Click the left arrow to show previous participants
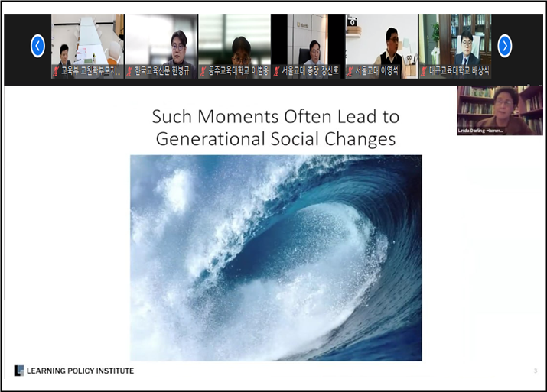 tap(37, 46)
